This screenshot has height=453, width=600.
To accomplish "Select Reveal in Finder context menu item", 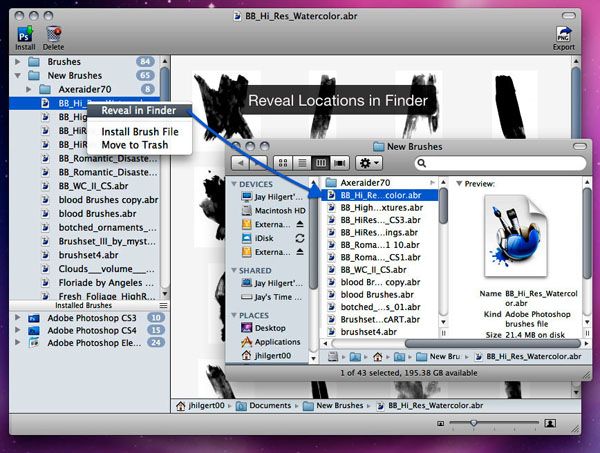I will pyautogui.click(x=139, y=111).
